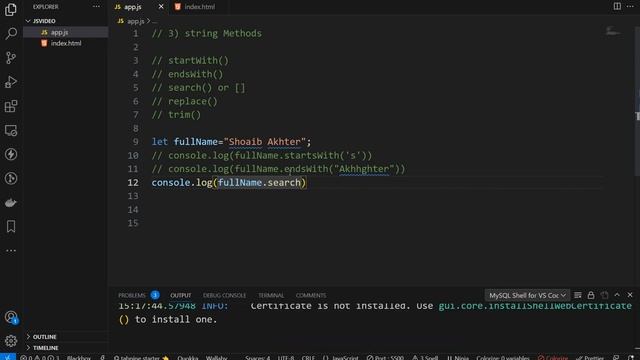Change end of line sequence CRLF
Image resolution: width=640 pixels, height=360 pixels.
click(308, 358)
